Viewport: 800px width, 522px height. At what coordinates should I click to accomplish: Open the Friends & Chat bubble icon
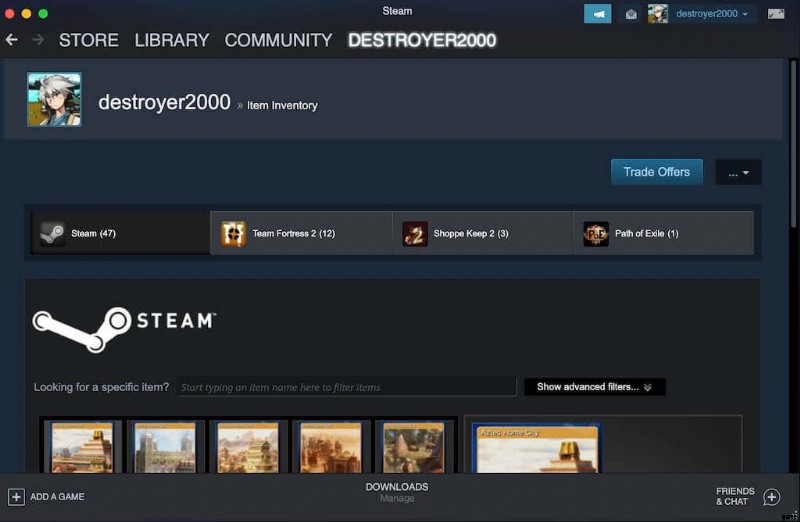771,496
